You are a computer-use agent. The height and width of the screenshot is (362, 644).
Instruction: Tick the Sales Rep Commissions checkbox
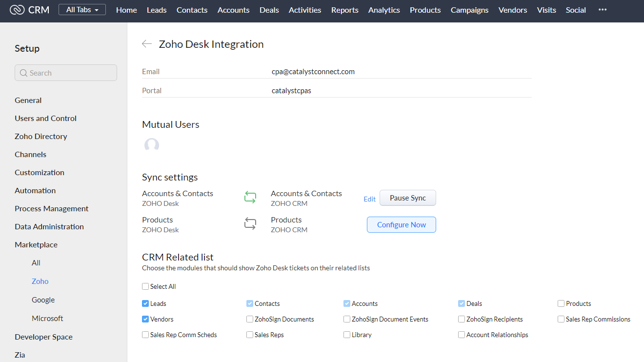[x=561, y=319]
